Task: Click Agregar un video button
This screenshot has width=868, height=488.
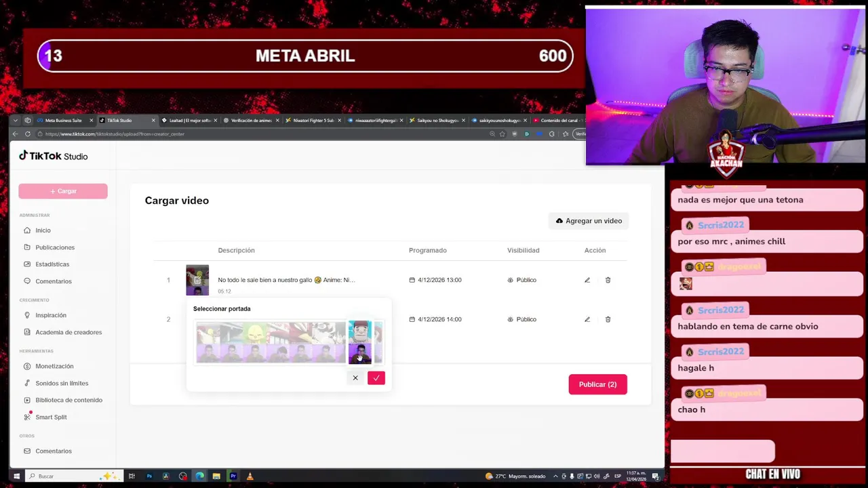Action: [589, 221]
